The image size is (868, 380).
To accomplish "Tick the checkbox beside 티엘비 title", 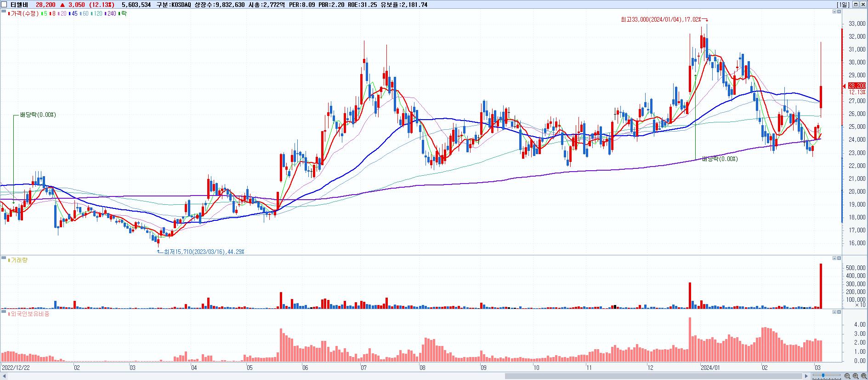I will 4,5.
